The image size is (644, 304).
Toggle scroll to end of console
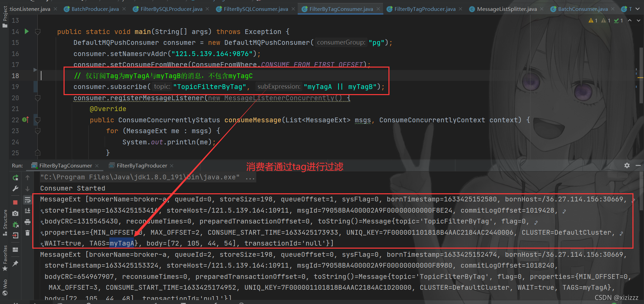pos(28,211)
